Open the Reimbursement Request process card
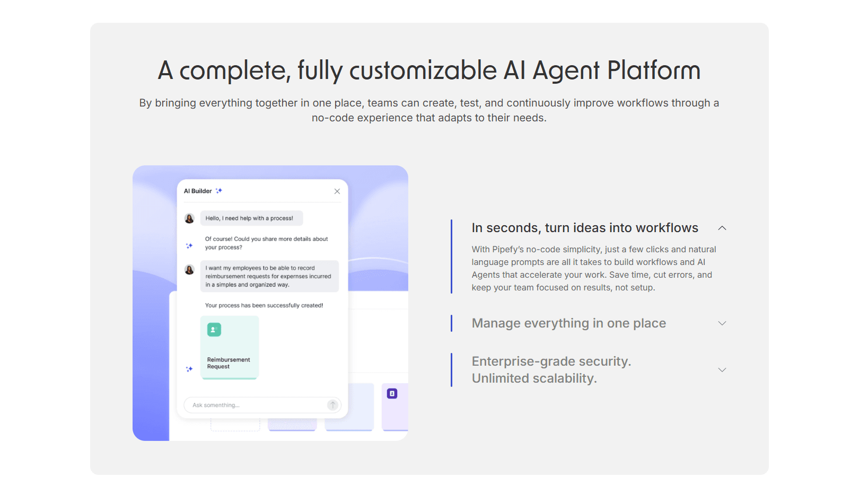 [230, 347]
